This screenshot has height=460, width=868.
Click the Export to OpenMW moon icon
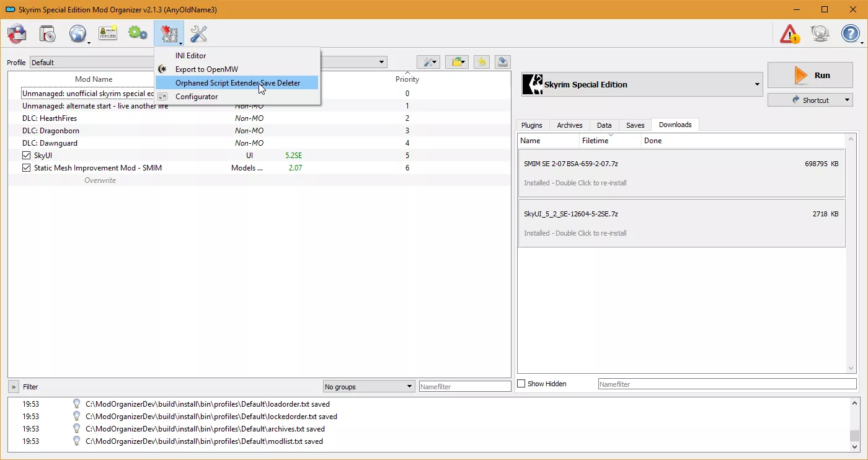[162, 69]
